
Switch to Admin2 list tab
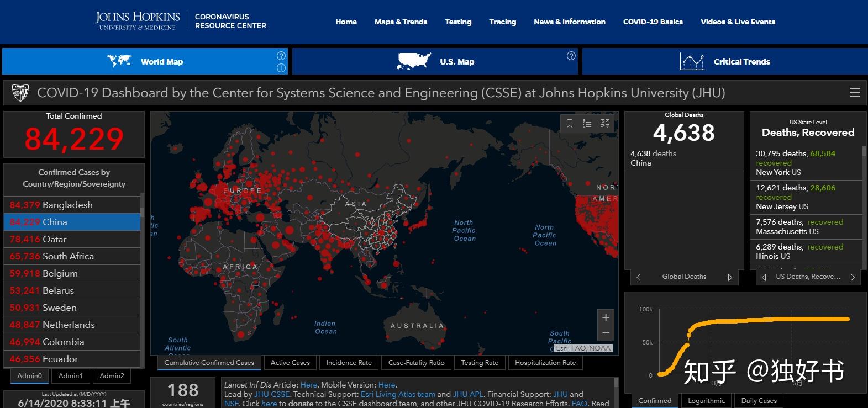[x=112, y=376]
